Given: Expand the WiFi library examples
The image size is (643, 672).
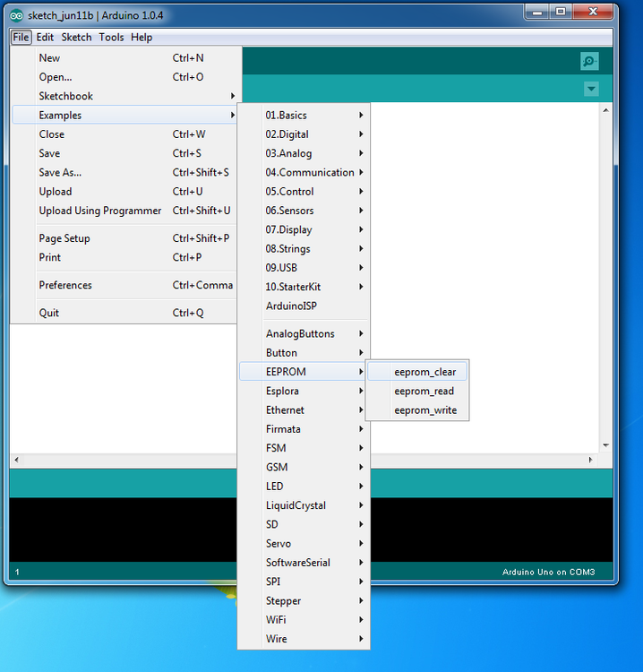Looking at the screenshot, I should pyautogui.click(x=304, y=620).
